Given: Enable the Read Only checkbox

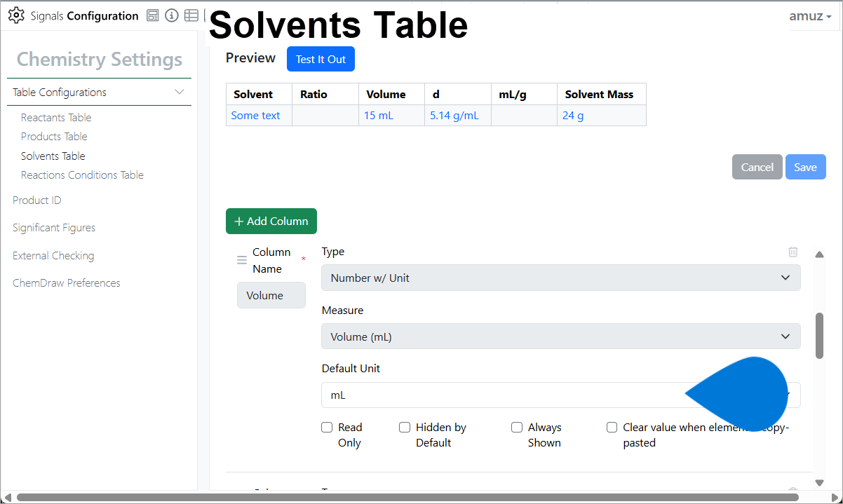Looking at the screenshot, I should 327,427.
